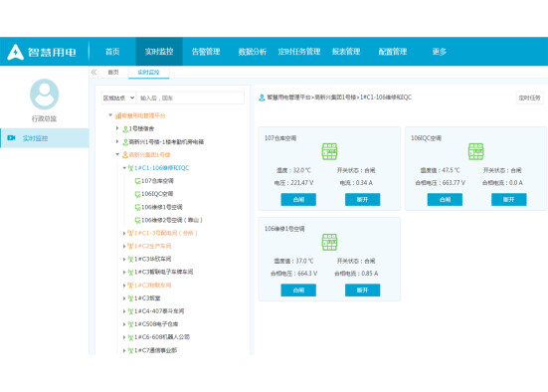Image resolution: width=548 pixels, height=392 pixels.
Task: Click the antenna icon beside 1#C508电子仓库
Action: [130, 324]
